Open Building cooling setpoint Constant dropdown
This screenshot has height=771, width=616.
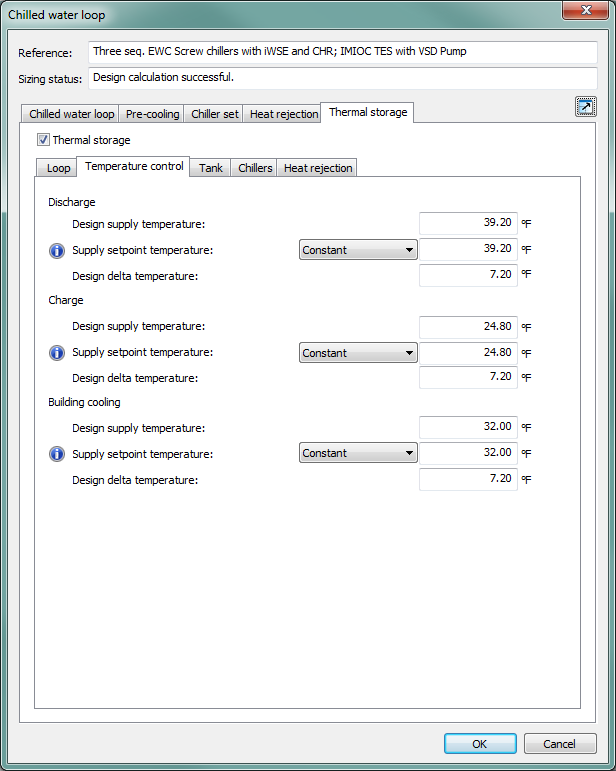(358, 453)
